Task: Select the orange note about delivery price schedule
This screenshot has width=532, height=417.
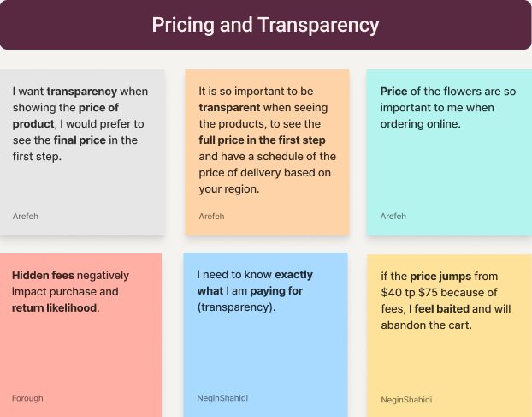Action: (267, 206)
